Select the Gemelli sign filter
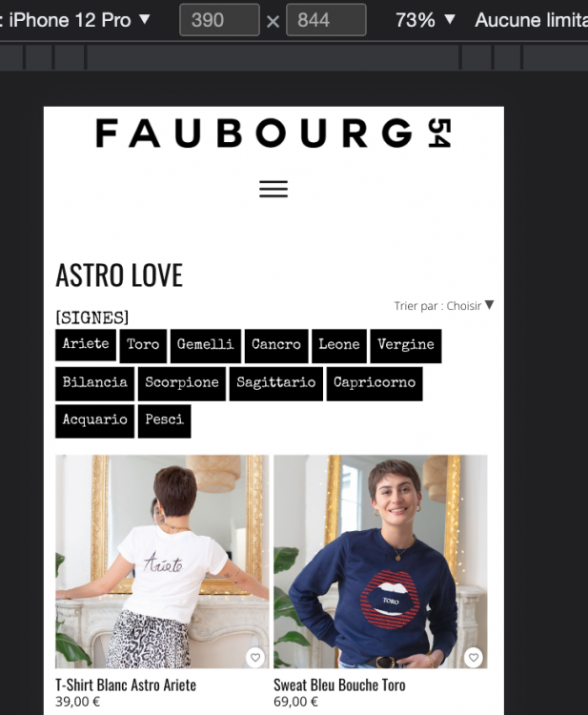The image size is (588, 715). coord(206,346)
